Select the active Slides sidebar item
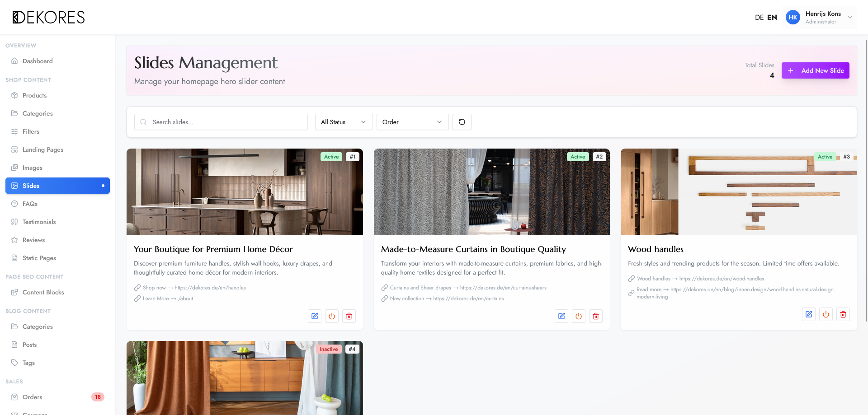 pyautogui.click(x=57, y=186)
